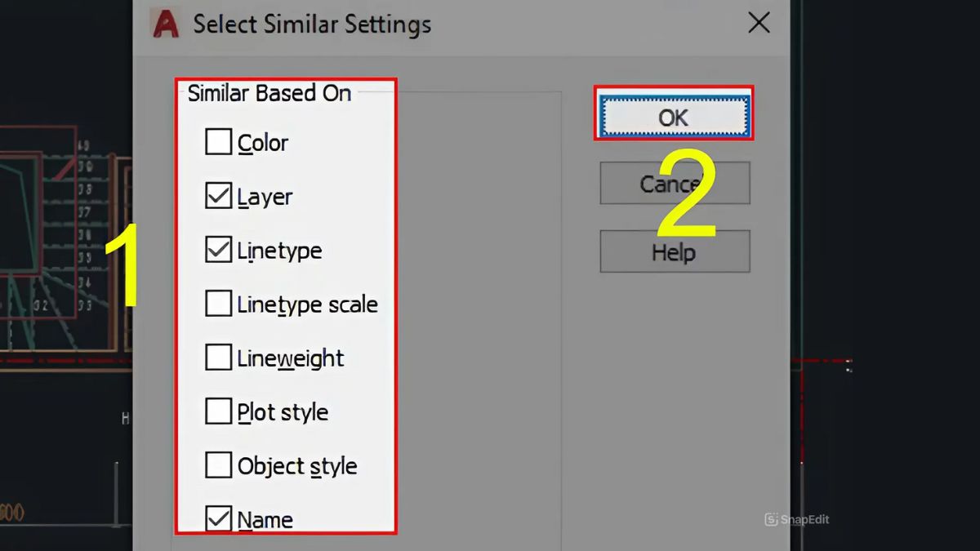Click the SnapEdit watermark logo

(797, 519)
